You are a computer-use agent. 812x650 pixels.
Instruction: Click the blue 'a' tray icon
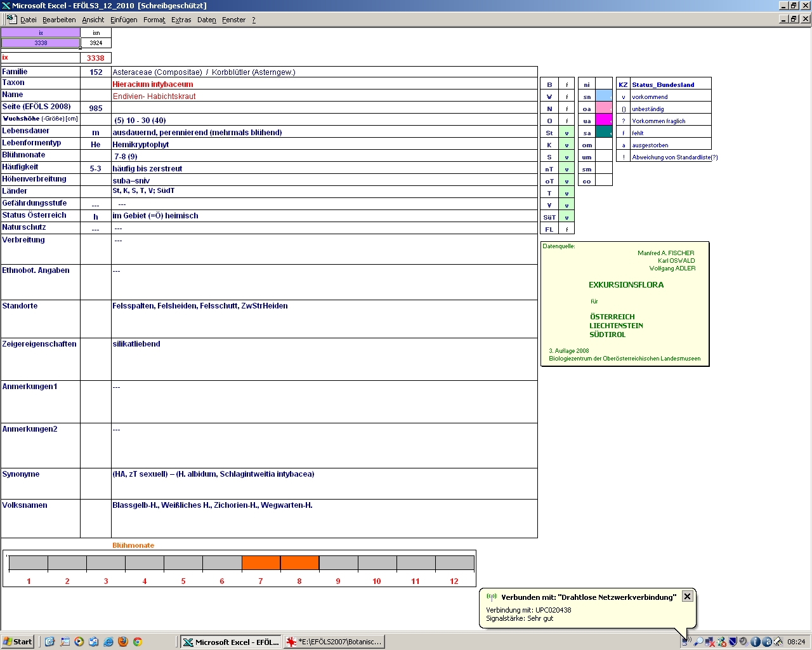click(x=766, y=642)
